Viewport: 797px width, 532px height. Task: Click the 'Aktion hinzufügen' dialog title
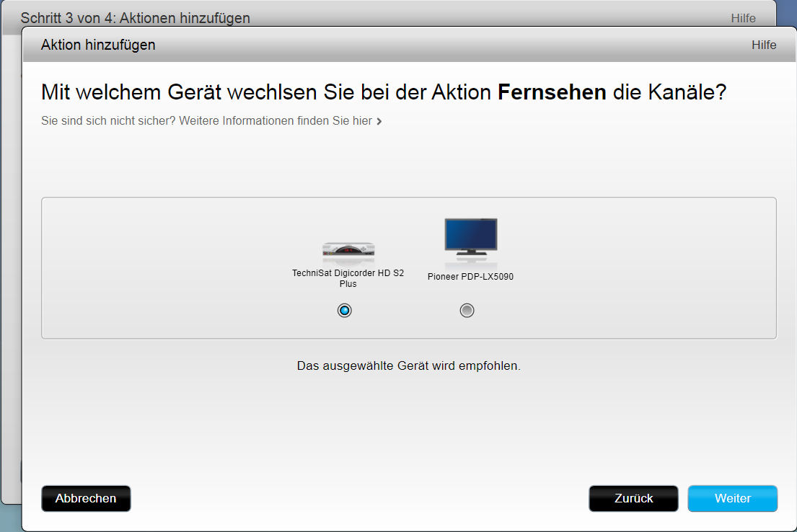pos(98,45)
